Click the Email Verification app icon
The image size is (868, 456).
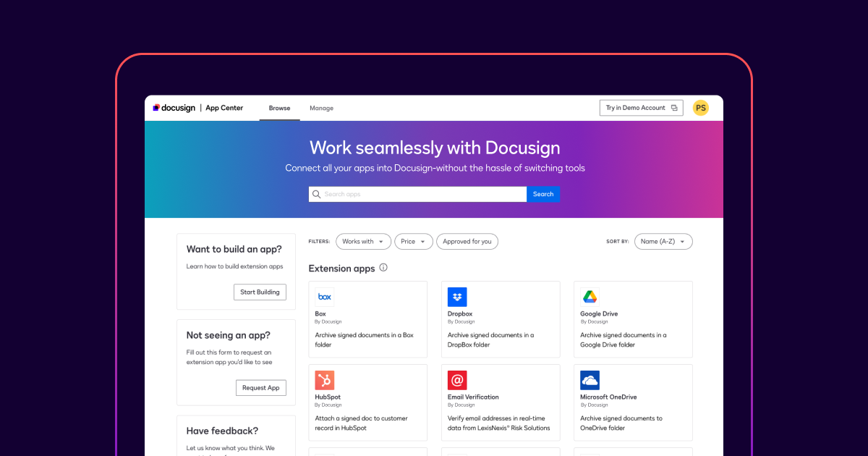point(457,379)
